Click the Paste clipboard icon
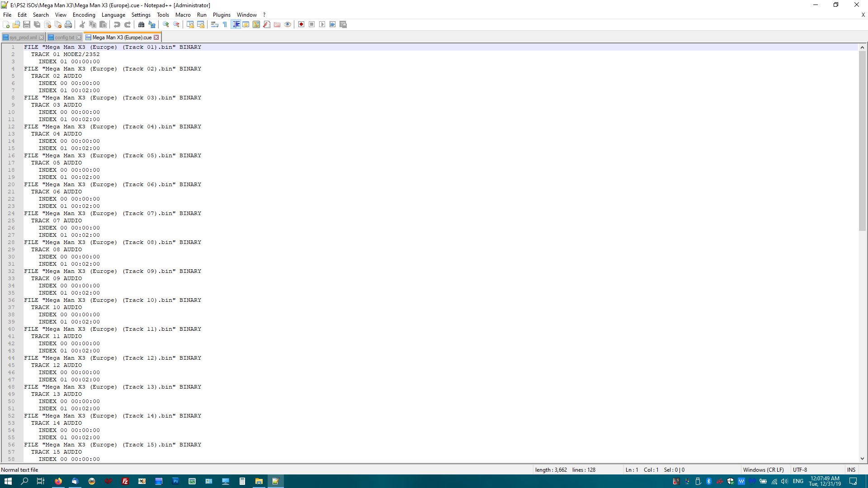Viewport: 868px width, 488px height. coord(103,24)
